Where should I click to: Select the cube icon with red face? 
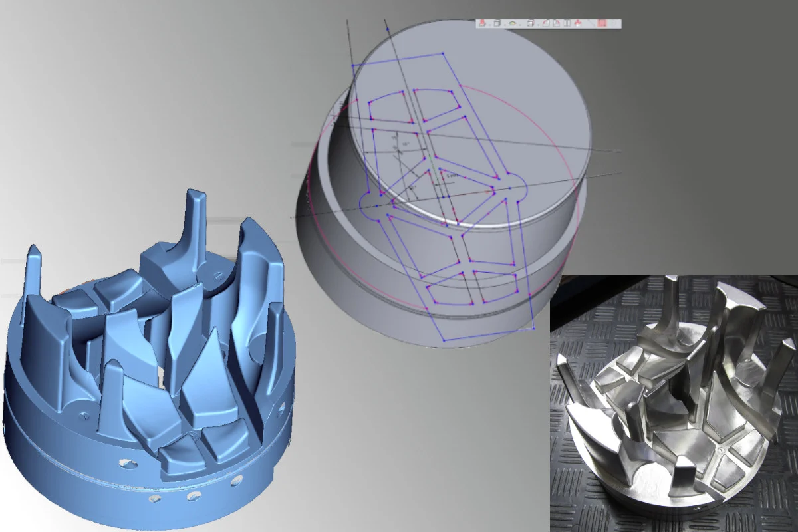530,23
